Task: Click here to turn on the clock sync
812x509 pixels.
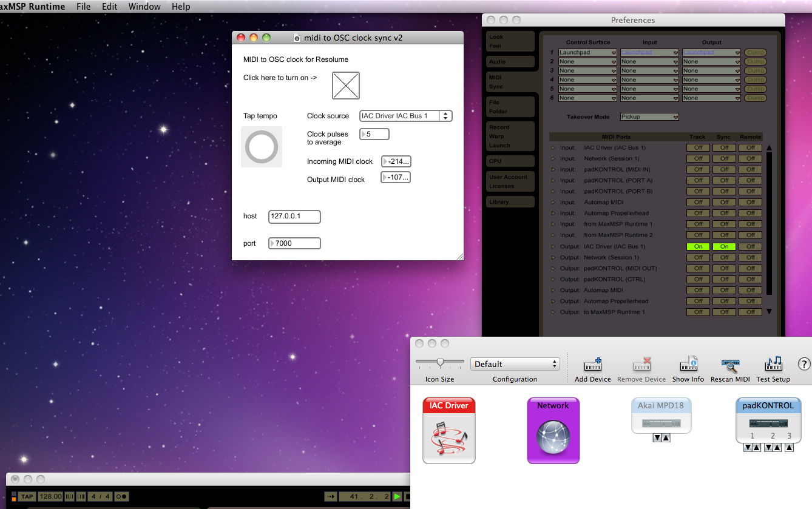Action: pos(345,86)
